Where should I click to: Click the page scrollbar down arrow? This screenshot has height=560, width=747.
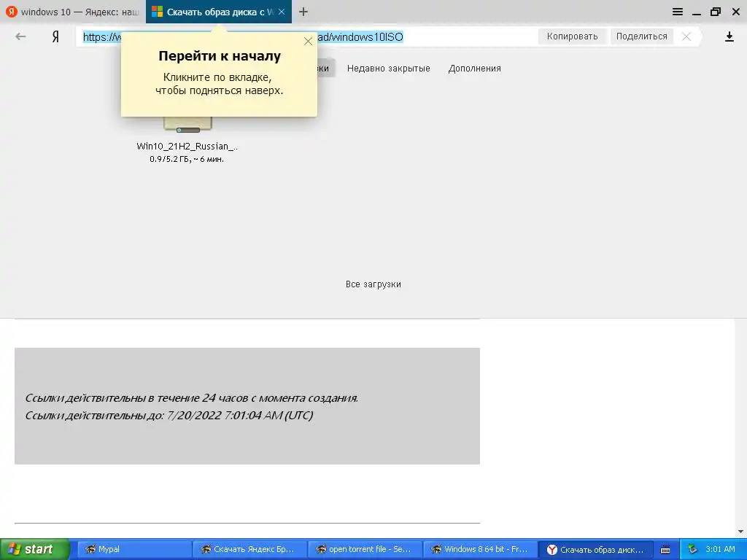click(x=740, y=532)
